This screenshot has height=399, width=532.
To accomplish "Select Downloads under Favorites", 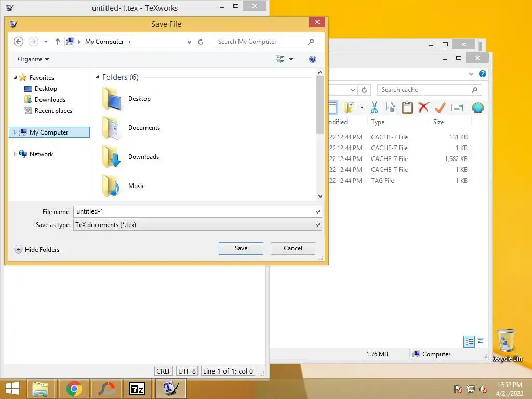I will pos(50,100).
